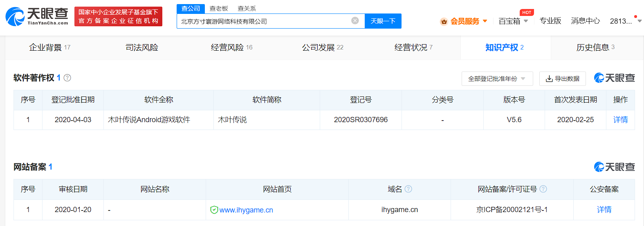Clear the search box with X icon
Image resolution: width=644 pixels, height=226 pixels.
click(x=355, y=21)
